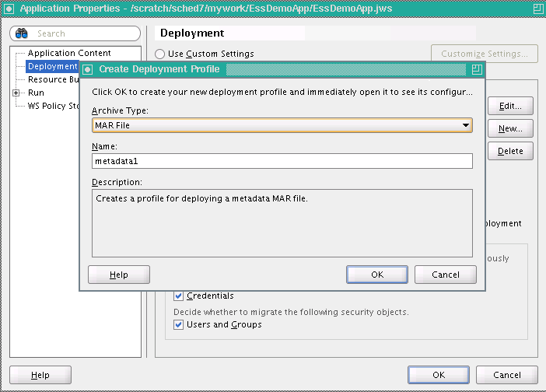Click Cancel in Create Deployment Profile dialog
Screen dimensions: 546x392
446,275
